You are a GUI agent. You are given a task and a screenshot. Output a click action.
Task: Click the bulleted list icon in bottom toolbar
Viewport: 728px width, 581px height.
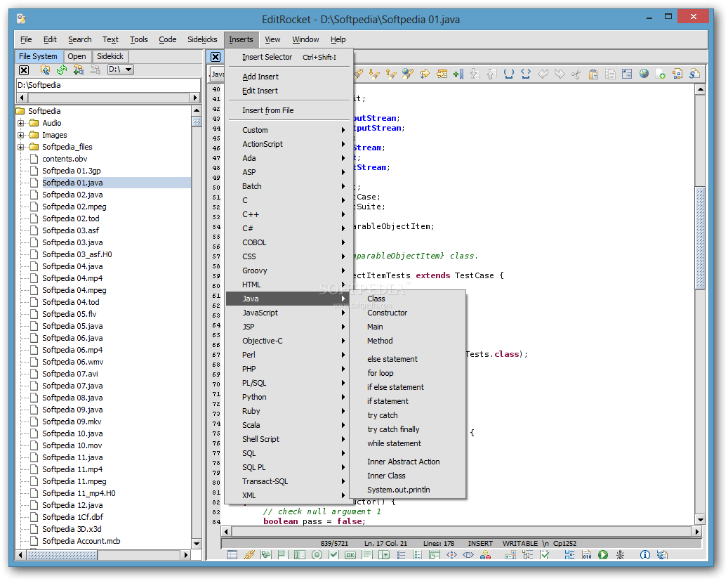pos(401,554)
